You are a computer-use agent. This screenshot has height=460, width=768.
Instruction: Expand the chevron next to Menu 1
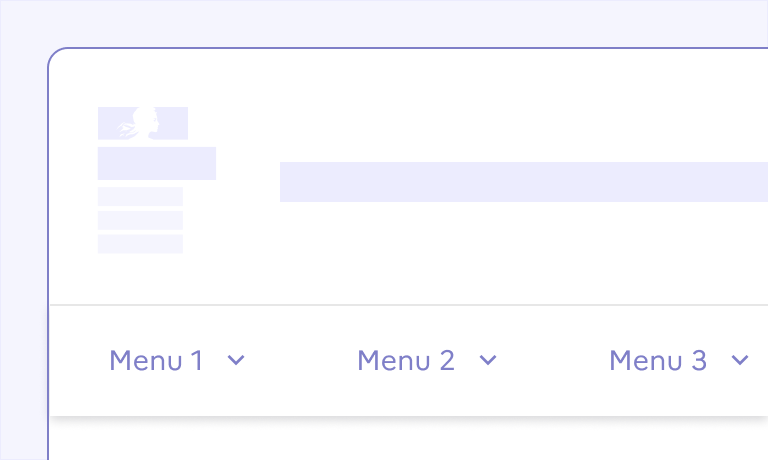click(236, 360)
